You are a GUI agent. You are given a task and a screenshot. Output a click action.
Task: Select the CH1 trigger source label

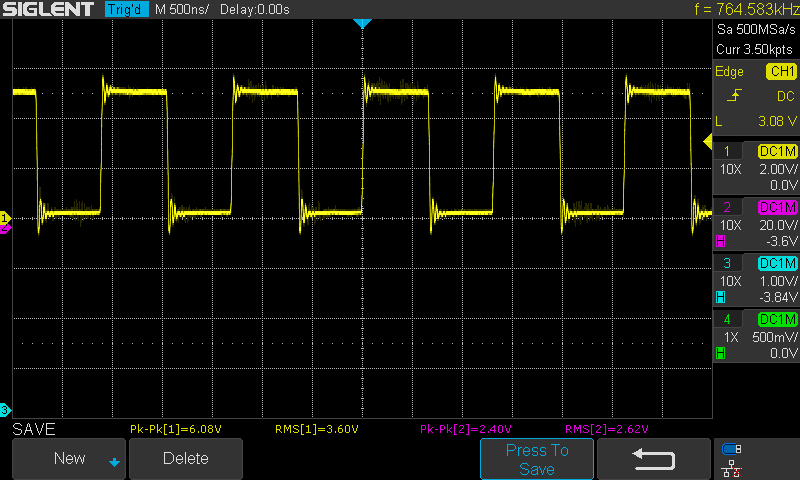781,71
